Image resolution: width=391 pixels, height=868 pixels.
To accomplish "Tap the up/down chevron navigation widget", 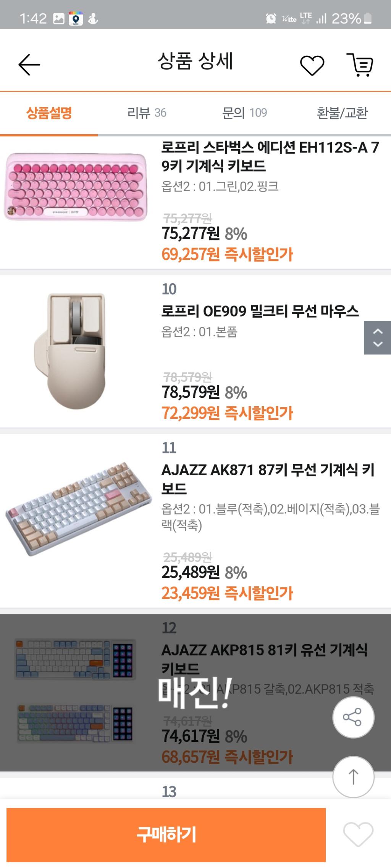I will (377, 338).
